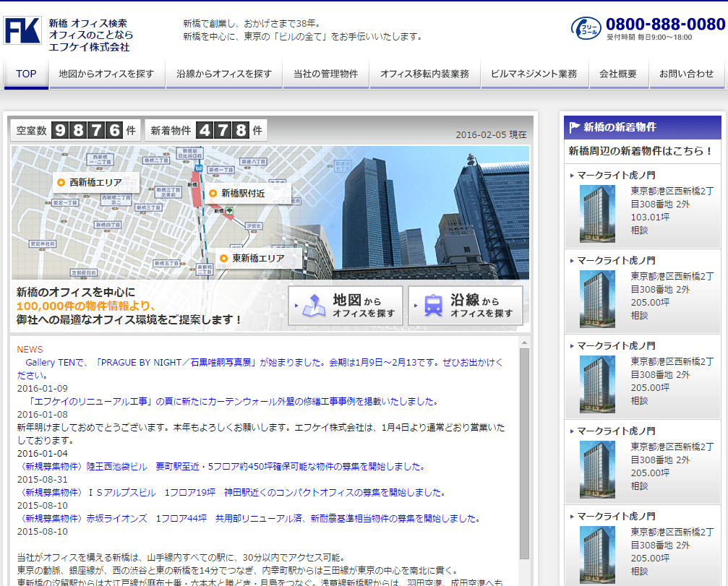728x586 pixels.
Task: Open the TOP navigation tab
Action: (x=26, y=74)
